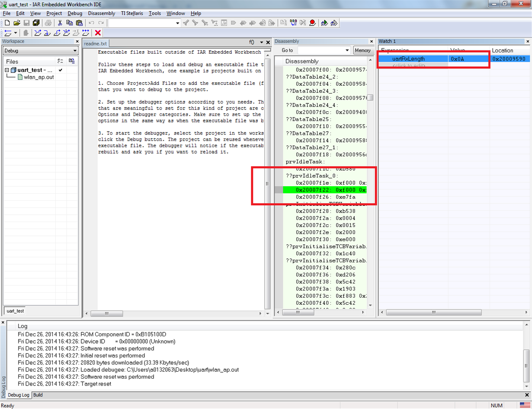This screenshot has height=409, width=532.
Task: Click the 0x20007f28: 0xb538 disassembly line
Action: click(x=326, y=211)
